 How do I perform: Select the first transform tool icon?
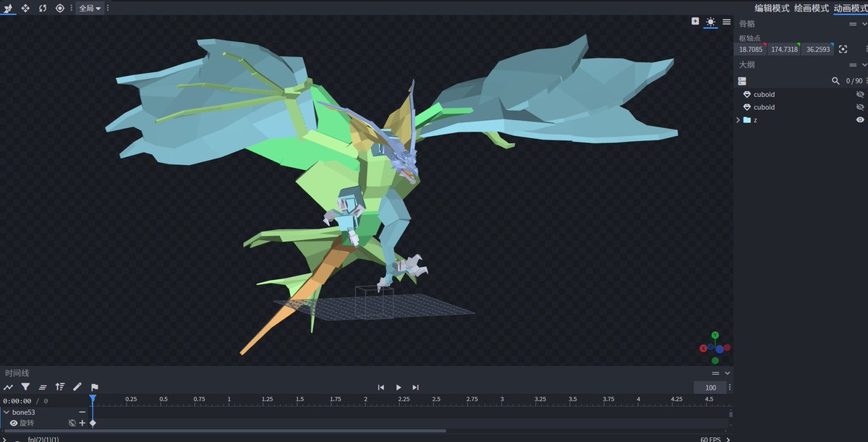[9, 8]
